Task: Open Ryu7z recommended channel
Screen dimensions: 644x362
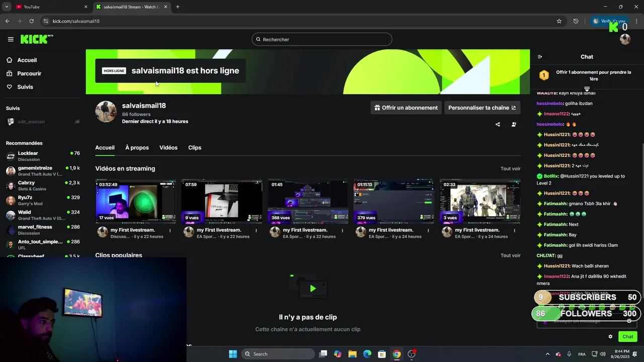Action: coord(43,200)
